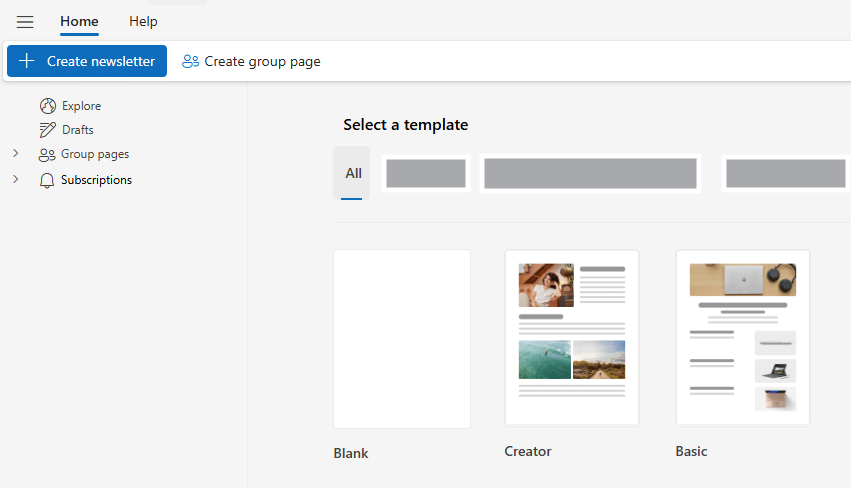Click the Drafts pencil icon

tap(47, 130)
